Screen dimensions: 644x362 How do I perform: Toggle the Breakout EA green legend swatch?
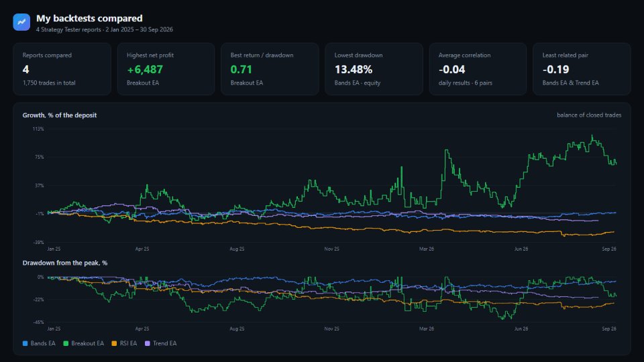click(x=66, y=343)
